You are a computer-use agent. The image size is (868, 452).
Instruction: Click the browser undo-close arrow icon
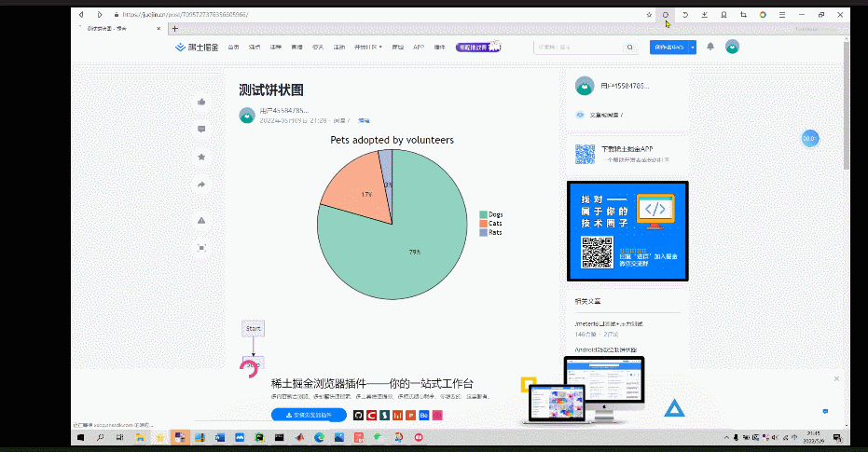[x=685, y=15]
